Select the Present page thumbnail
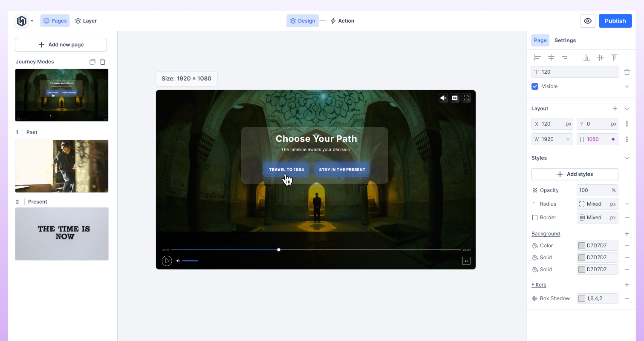 point(62,234)
